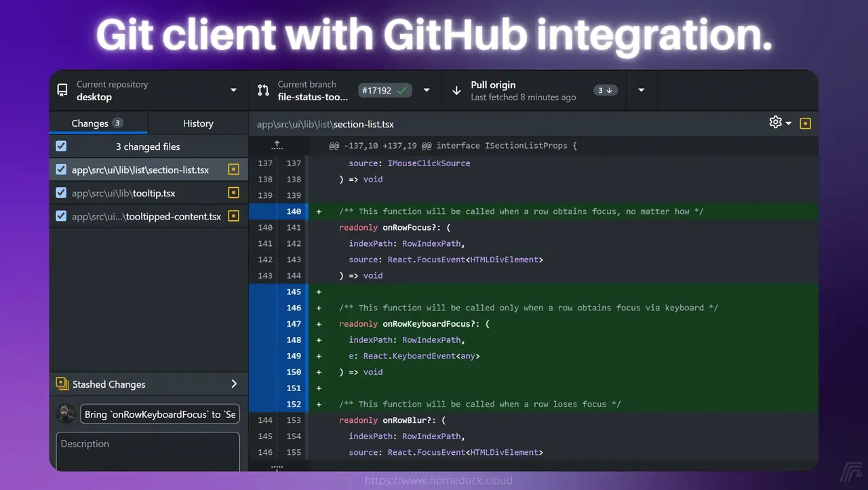Switch to the History tab
The height and width of the screenshot is (490, 868).
click(198, 123)
